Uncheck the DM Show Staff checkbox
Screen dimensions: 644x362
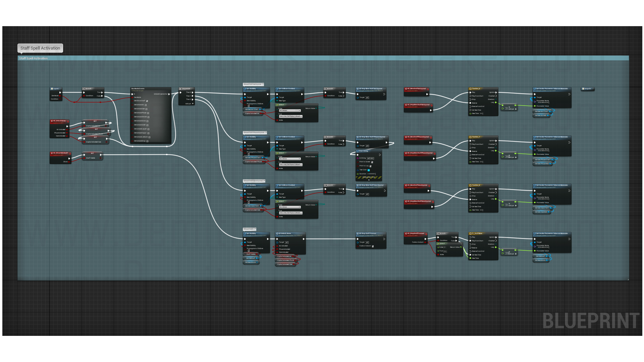(147, 101)
